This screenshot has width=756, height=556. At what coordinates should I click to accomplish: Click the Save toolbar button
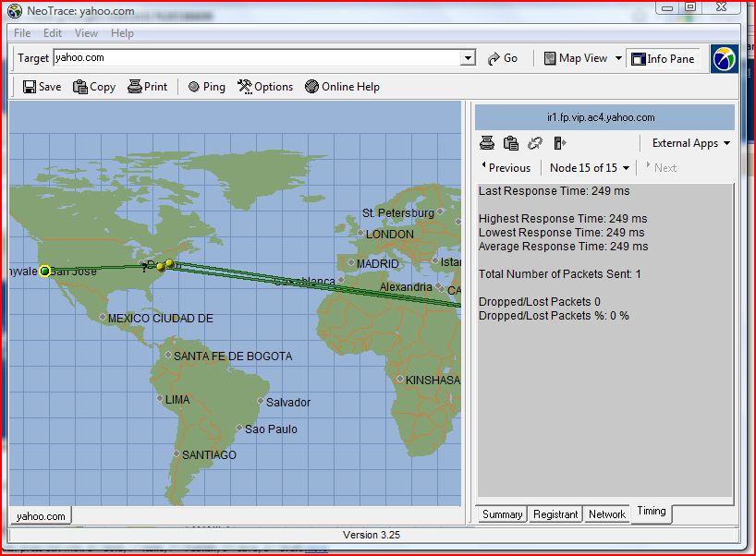pyautogui.click(x=42, y=87)
